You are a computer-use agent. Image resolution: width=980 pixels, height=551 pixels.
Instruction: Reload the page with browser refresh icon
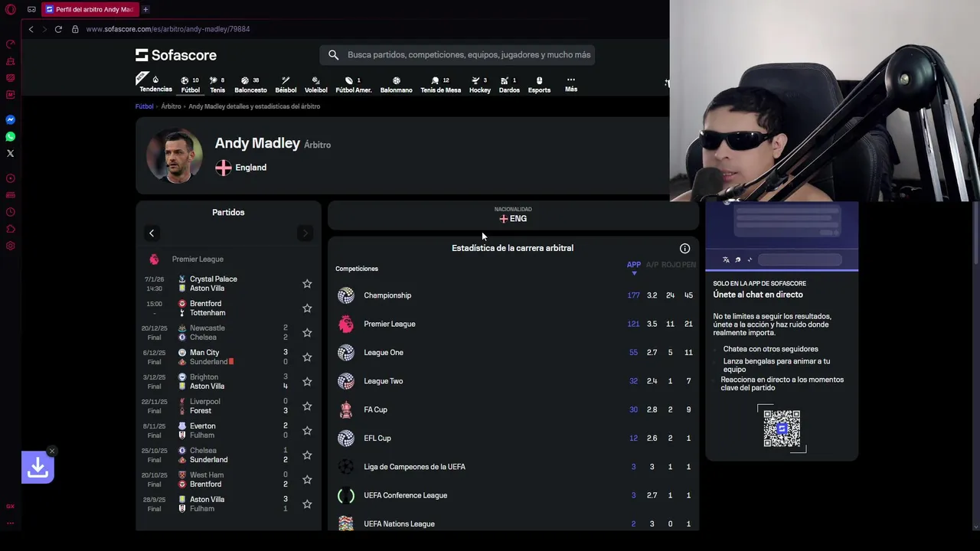click(x=58, y=29)
